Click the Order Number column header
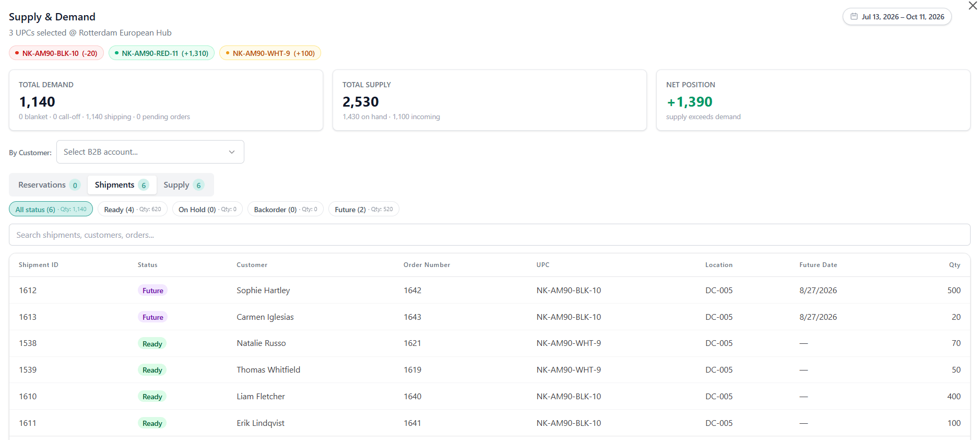Screen dimensions: 980x440 (x=427, y=265)
